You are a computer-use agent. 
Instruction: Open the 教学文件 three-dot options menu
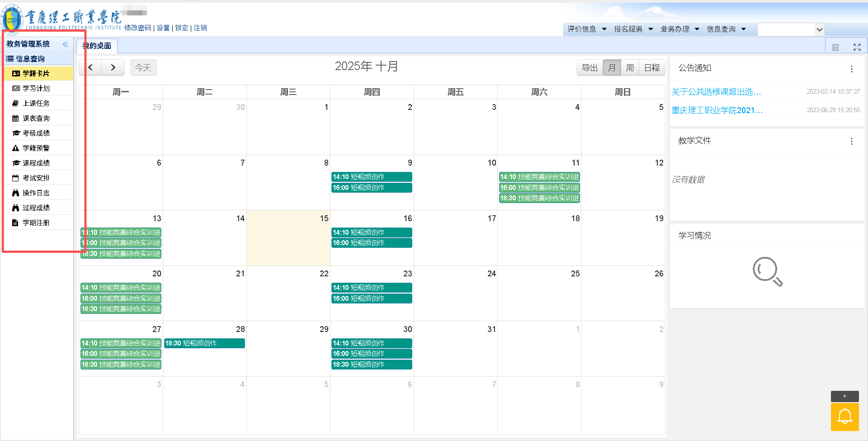coord(851,141)
